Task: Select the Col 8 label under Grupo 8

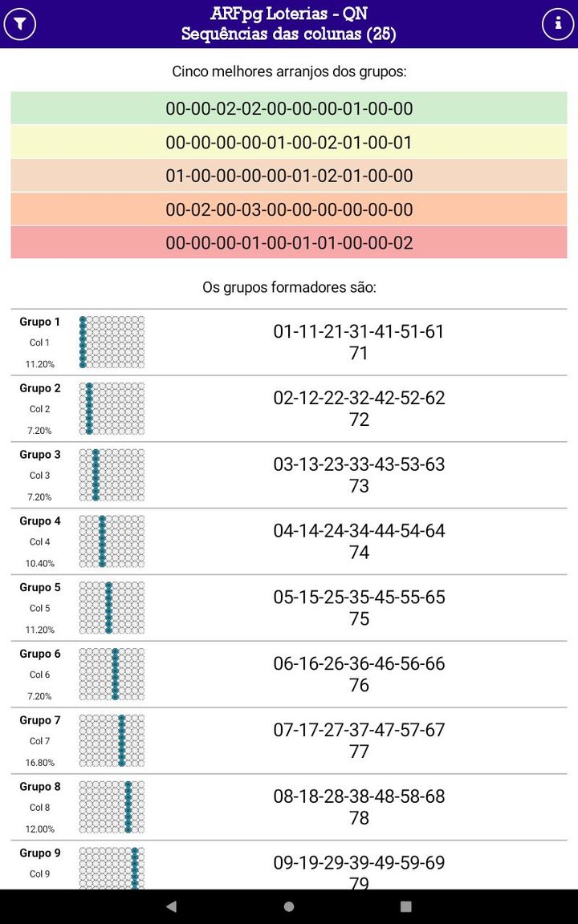Action: [x=39, y=808]
